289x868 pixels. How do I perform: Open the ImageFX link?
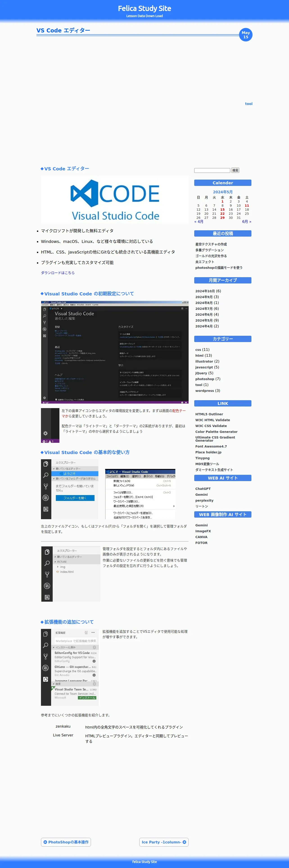203,531
